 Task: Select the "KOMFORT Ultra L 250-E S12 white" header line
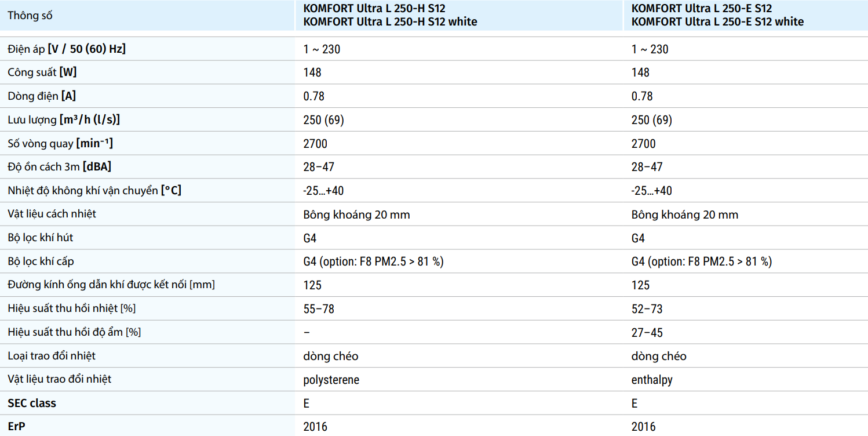click(718, 21)
